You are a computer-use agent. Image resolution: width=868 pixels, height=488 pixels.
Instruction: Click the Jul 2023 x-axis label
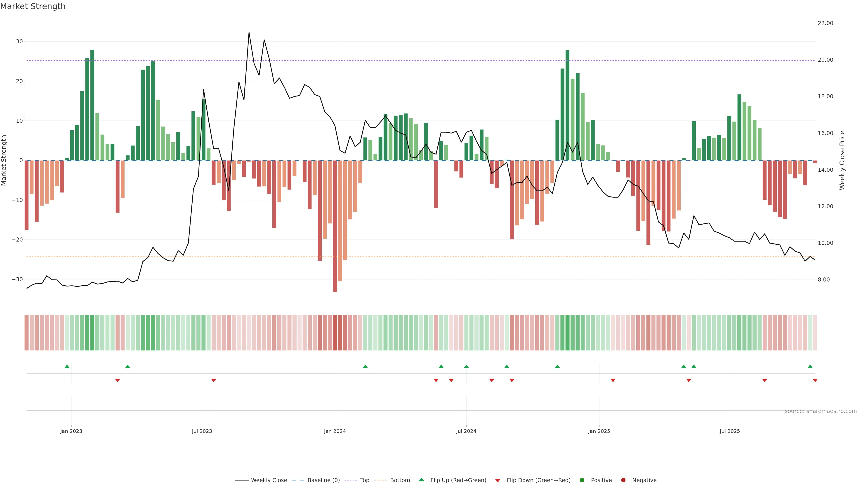point(202,431)
